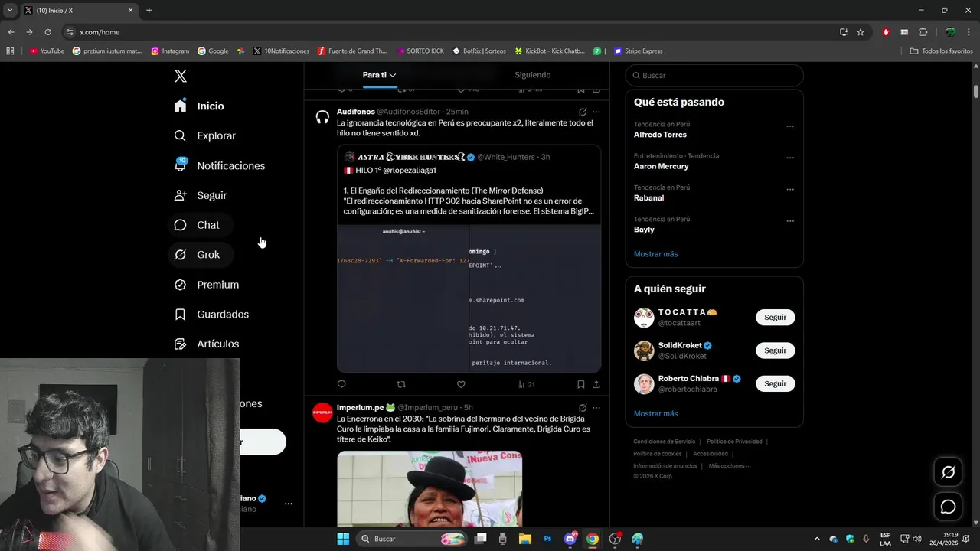Screen dimensions: 980x551
Task: Click Grok icon on Imperium.pe post
Action: click(583, 408)
